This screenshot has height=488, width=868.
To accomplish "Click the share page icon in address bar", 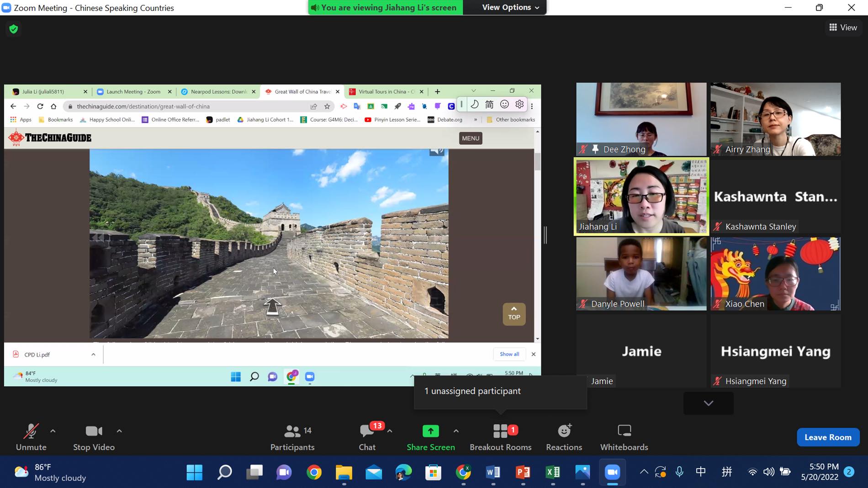I will click(x=314, y=106).
